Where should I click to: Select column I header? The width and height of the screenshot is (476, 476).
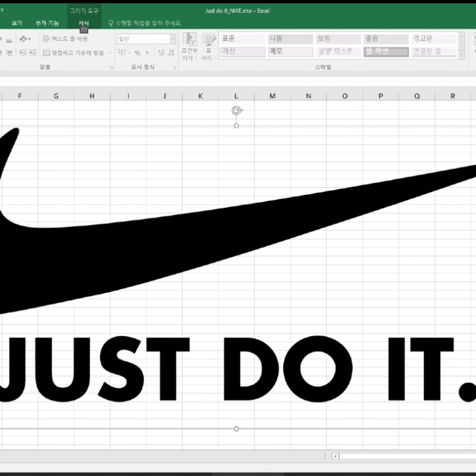click(128, 96)
